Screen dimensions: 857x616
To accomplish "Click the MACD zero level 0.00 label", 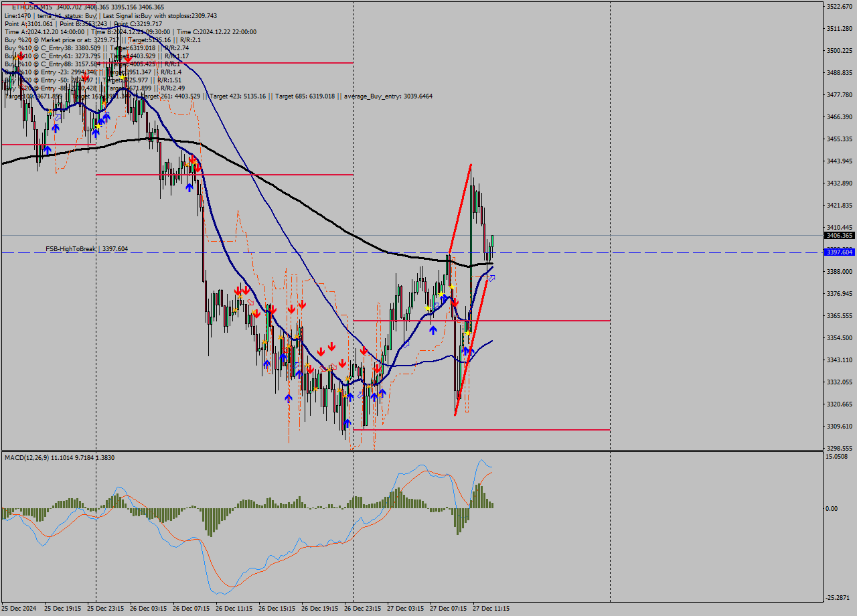I will [x=831, y=509].
